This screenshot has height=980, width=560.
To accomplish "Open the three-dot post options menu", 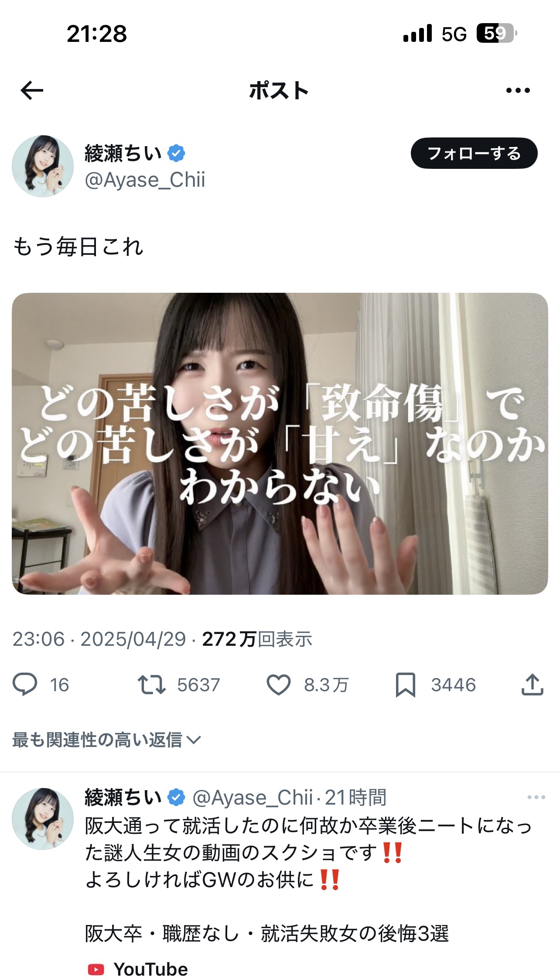I will pyautogui.click(x=518, y=90).
